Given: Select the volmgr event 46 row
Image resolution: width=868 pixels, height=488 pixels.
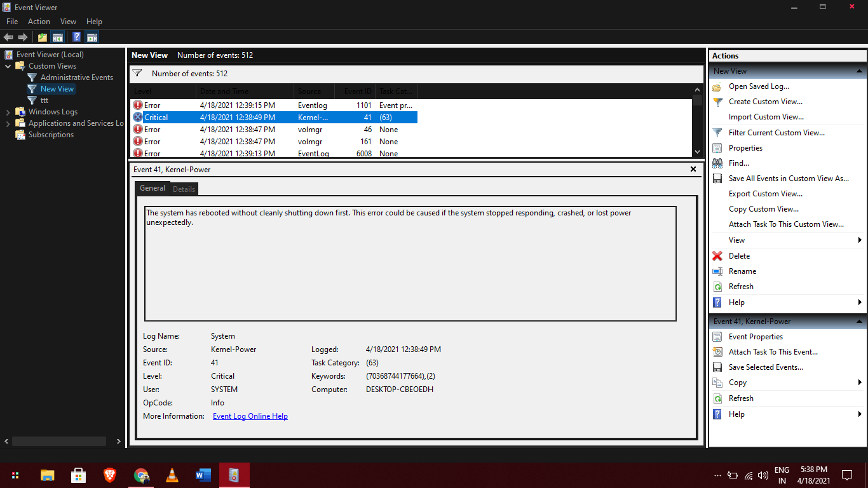Looking at the screenshot, I should tap(273, 130).
